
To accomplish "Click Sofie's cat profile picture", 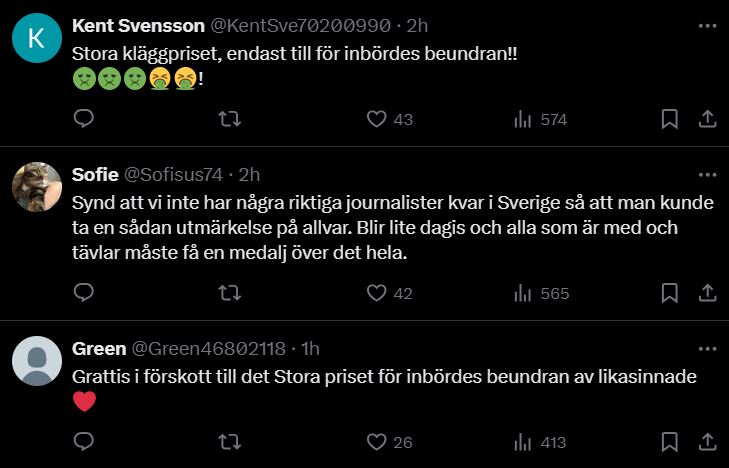I will [x=37, y=187].
